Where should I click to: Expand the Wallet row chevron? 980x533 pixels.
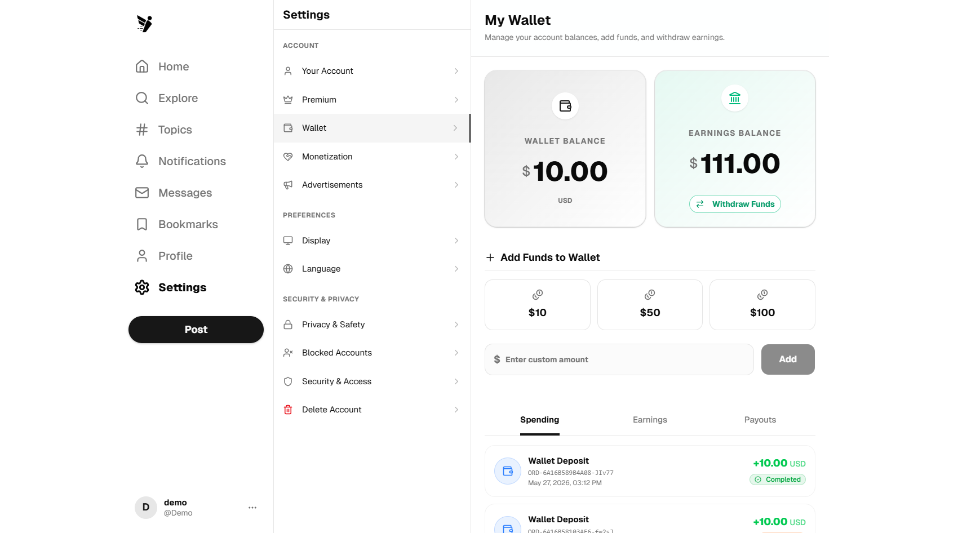click(x=455, y=128)
